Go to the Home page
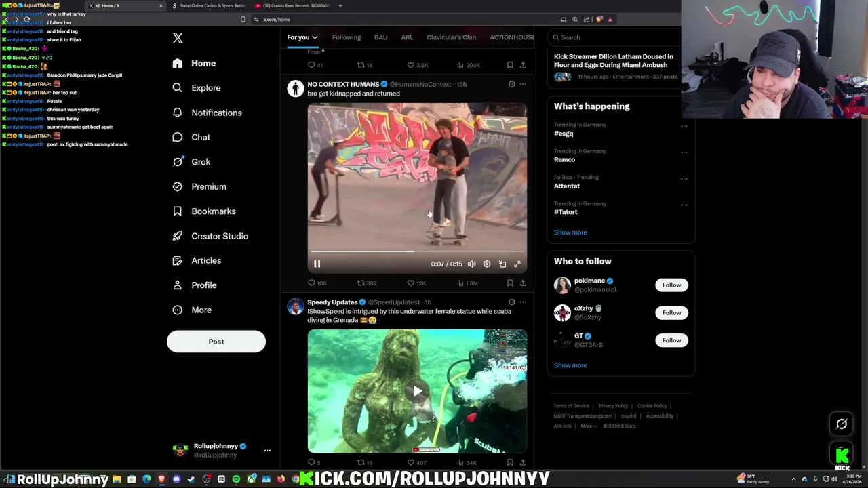868x488 pixels. pyautogui.click(x=194, y=63)
